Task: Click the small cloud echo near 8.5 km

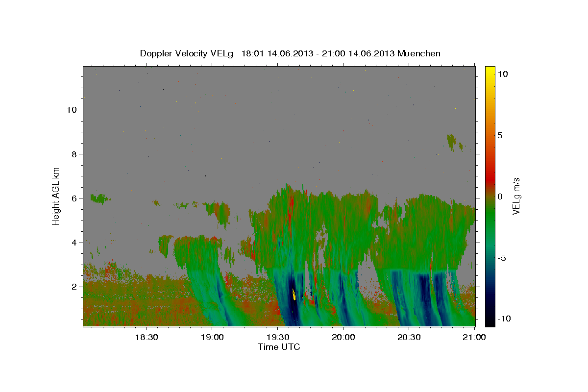Action: [454, 142]
